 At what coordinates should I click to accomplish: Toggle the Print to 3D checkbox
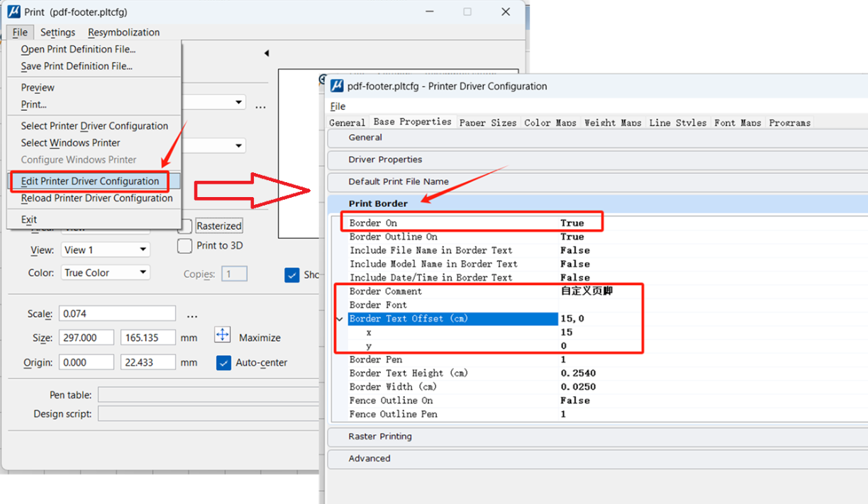pos(185,246)
